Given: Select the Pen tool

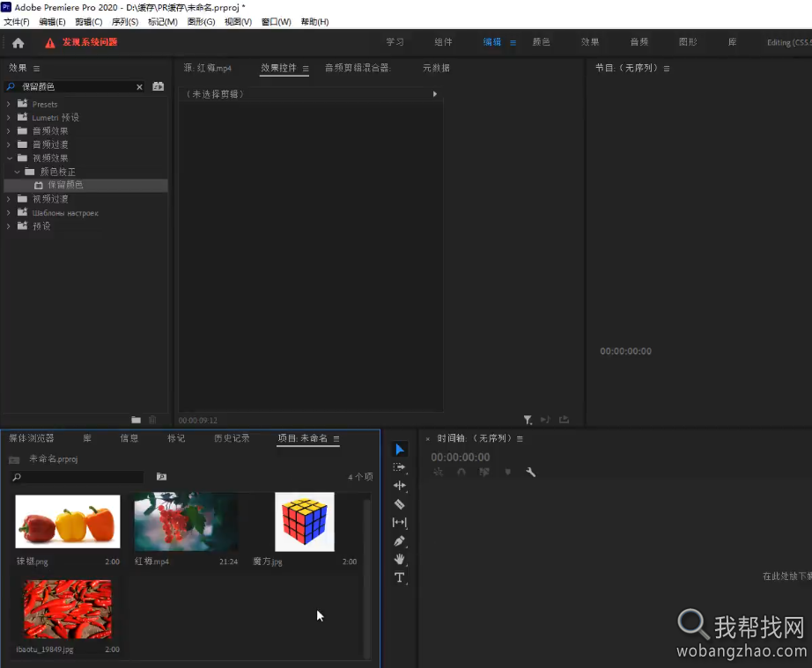Looking at the screenshot, I should point(399,541).
